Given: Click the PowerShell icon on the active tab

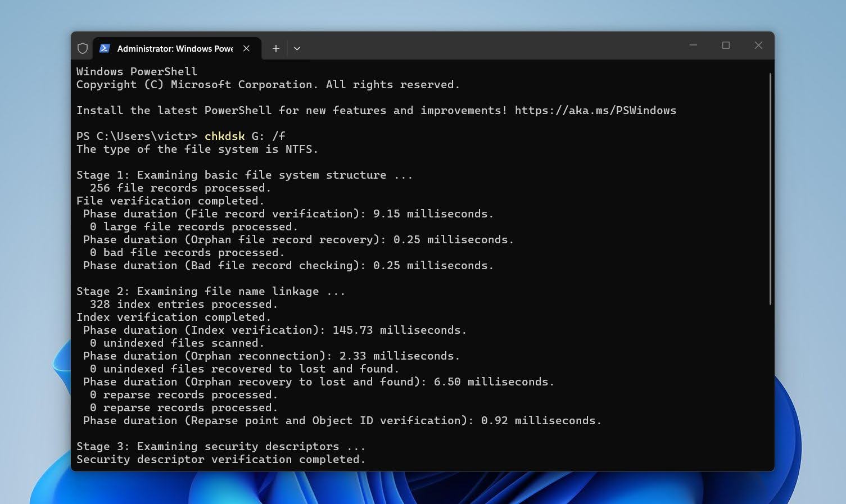Looking at the screenshot, I should (104, 48).
